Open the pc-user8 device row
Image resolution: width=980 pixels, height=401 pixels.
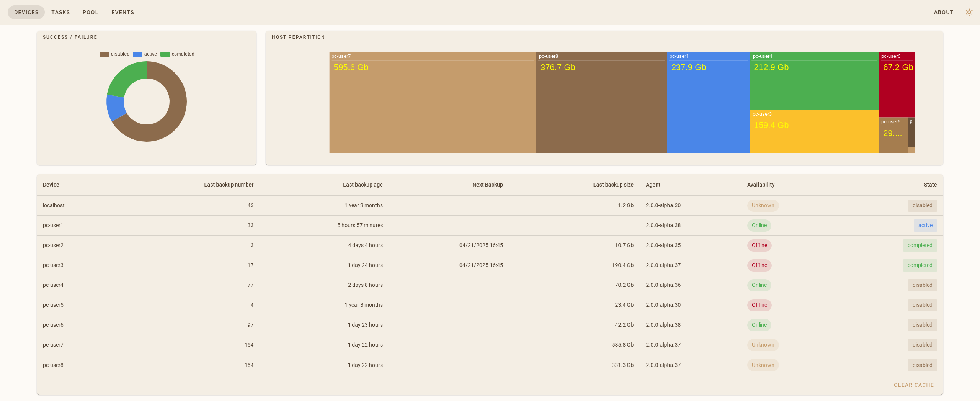(x=490, y=365)
